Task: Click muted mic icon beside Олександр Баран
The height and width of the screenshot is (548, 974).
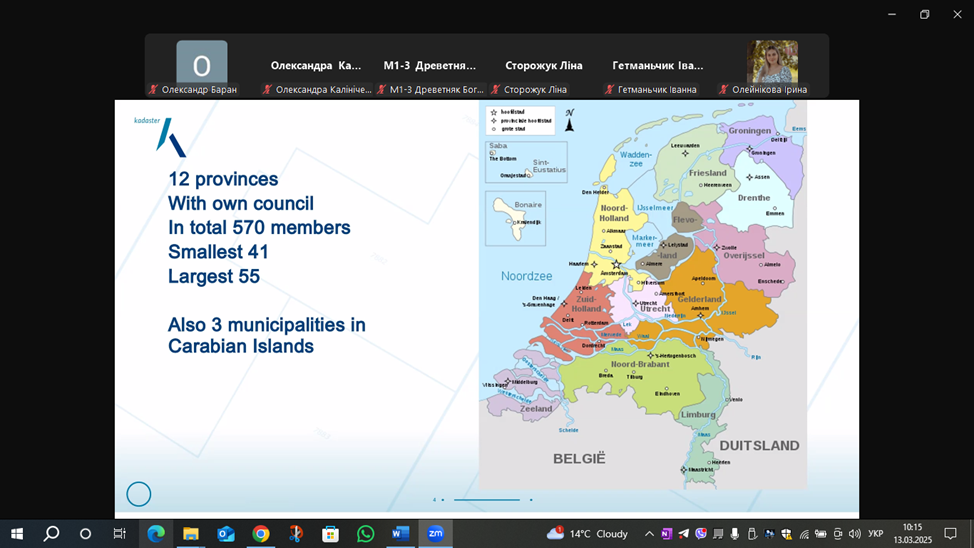Action: click(x=153, y=89)
